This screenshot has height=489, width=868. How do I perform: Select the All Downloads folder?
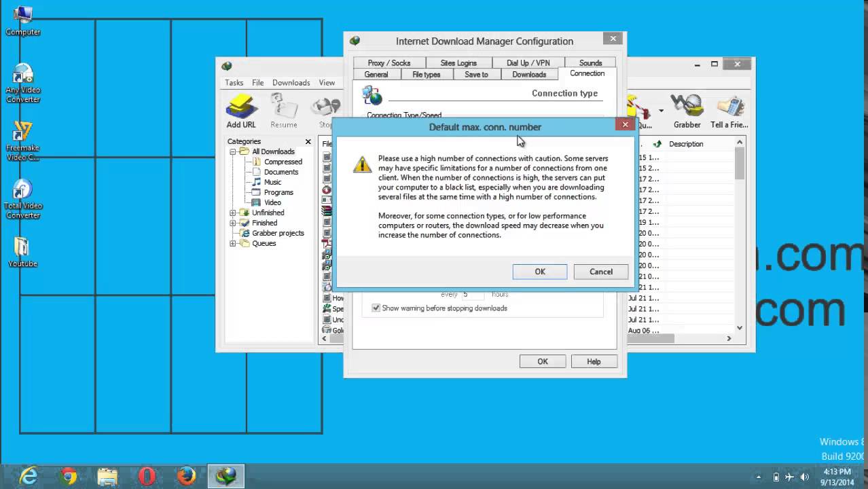click(x=273, y=151)
